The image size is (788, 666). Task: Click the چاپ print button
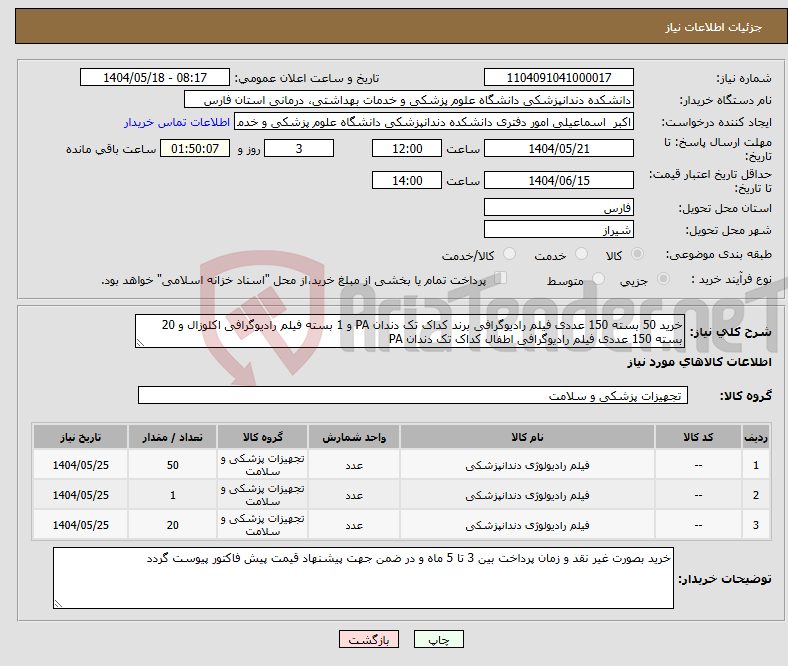(x=439, y=639)
